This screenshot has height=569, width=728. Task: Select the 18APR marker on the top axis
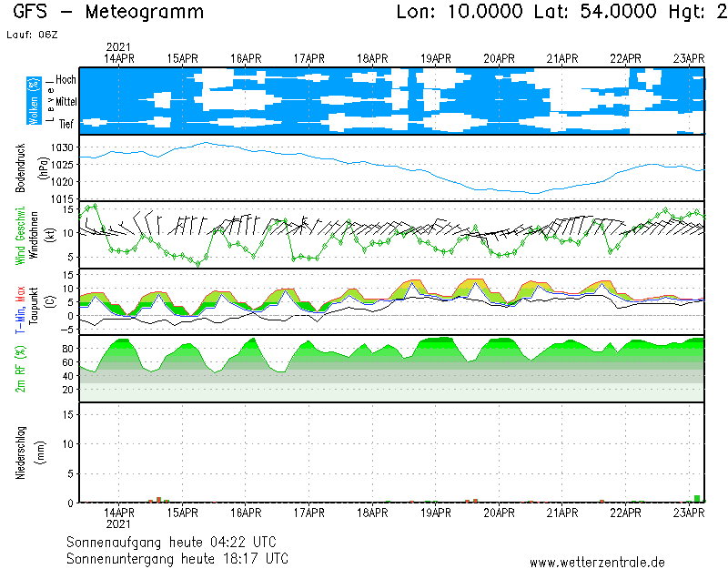click(372, 58)
